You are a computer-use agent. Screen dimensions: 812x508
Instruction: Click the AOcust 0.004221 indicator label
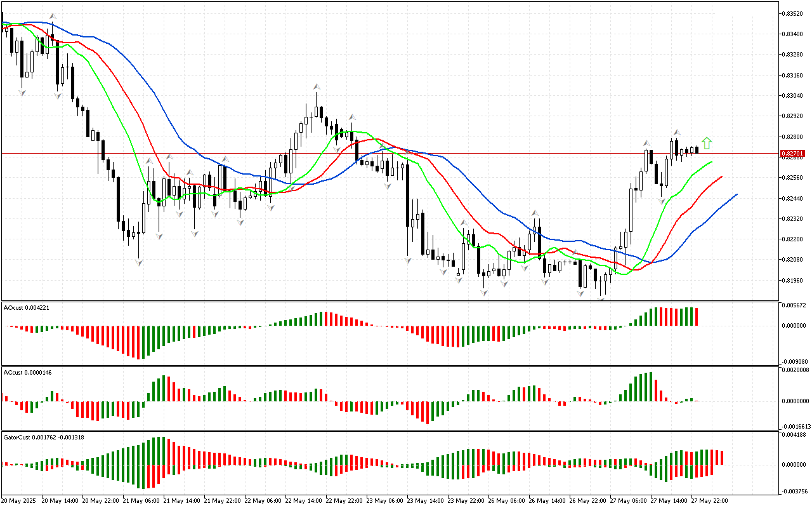click(x=27, y=307)
